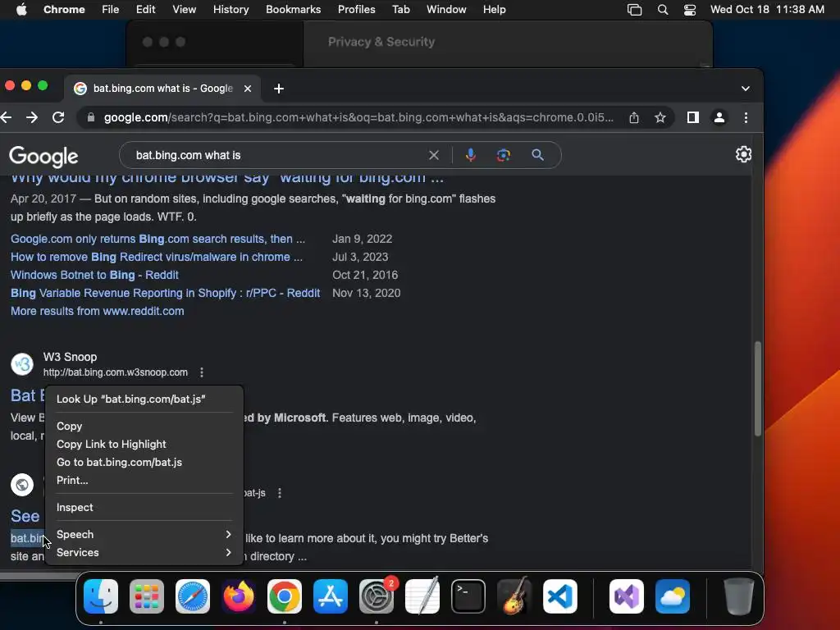
Task: Choose Inspect in context menu
Action: pyautogui.click(x=144, y=507)
